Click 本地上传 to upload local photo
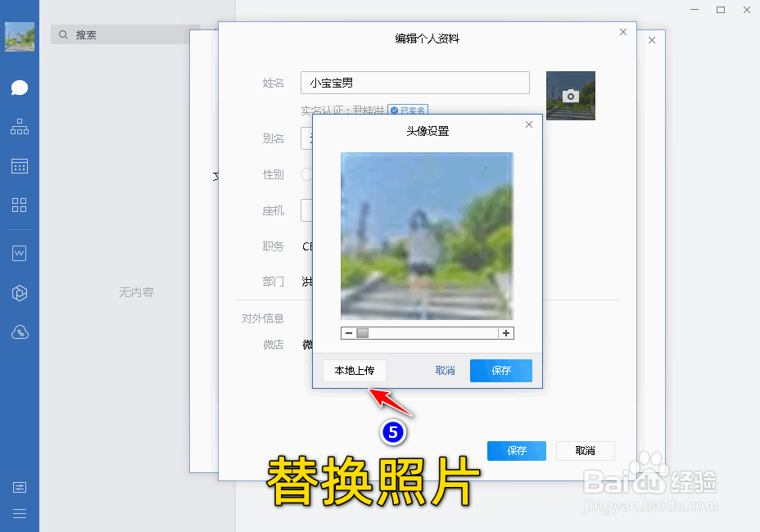 tap(354, 371)
